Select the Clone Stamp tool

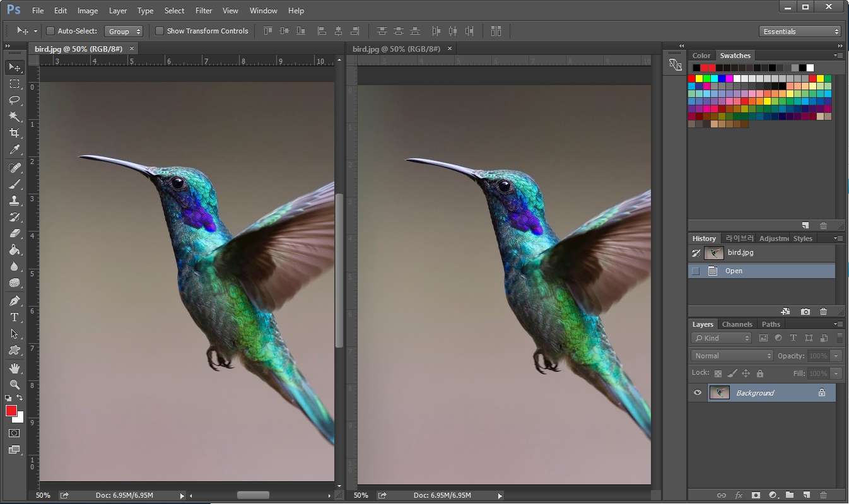pos(15,201)
